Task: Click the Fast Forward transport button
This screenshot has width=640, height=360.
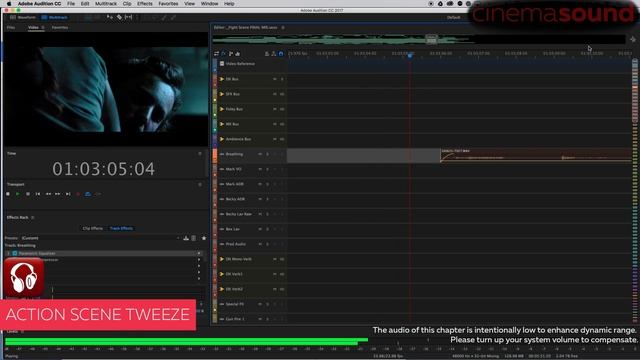Action: [x=58, y=194]
